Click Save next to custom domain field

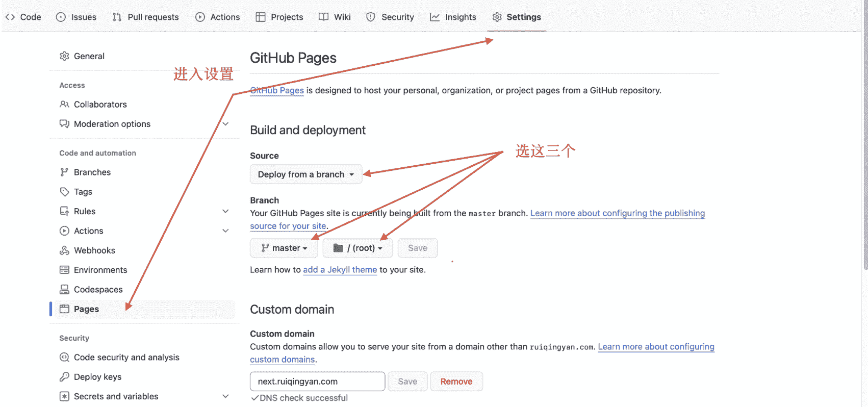tap(407, 381)
